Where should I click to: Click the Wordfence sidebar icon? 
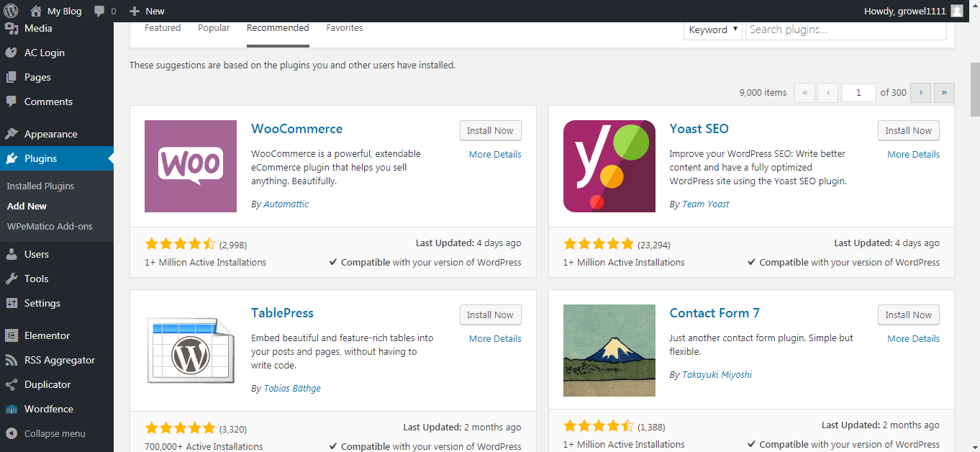pos(11,409)
